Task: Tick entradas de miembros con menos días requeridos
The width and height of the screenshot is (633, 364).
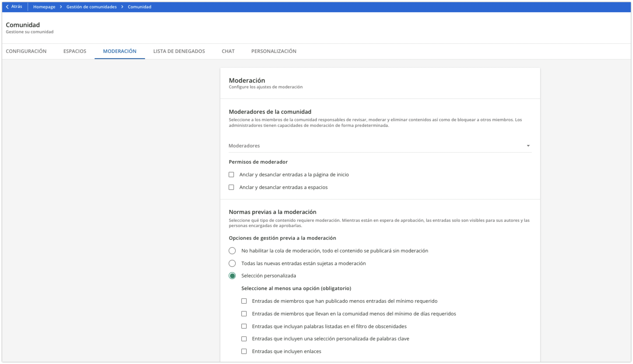Action: (x=244, y=314)
